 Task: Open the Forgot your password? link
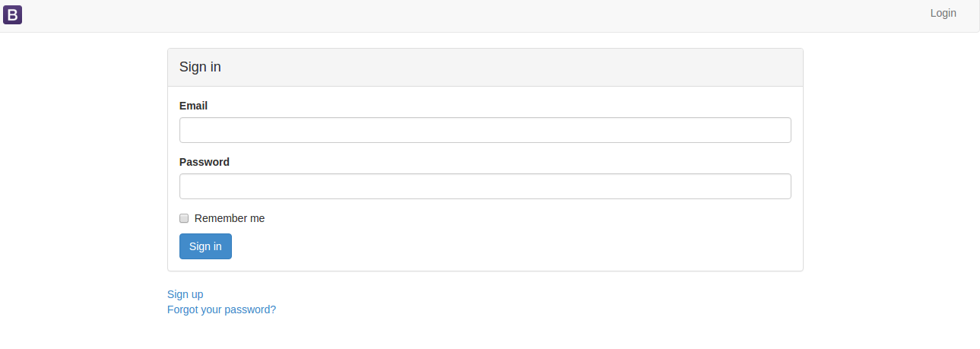tap(221, 309)
